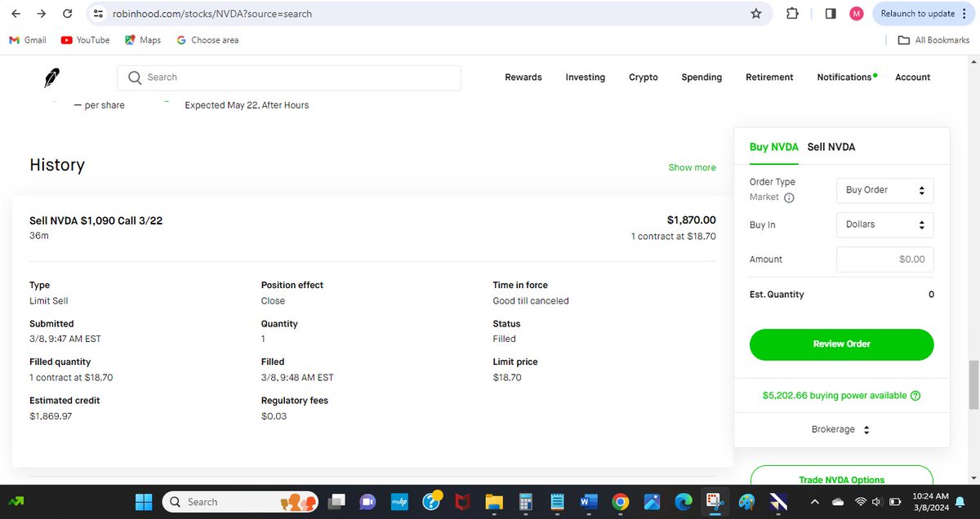Image resolution: width=980 pixels, height=519 pixels.
Task: Open the purple video chat taskbar icon
Action: (367, 502)
